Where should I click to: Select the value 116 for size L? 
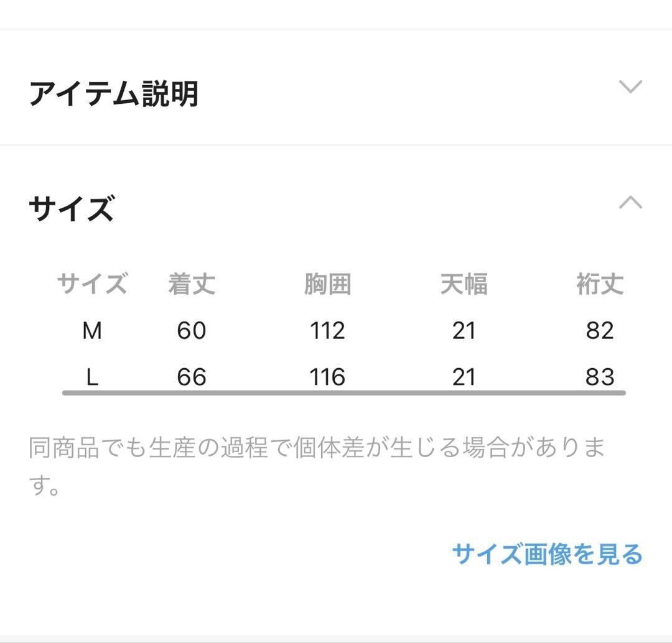pyautogui.click(x=329, y=377)
